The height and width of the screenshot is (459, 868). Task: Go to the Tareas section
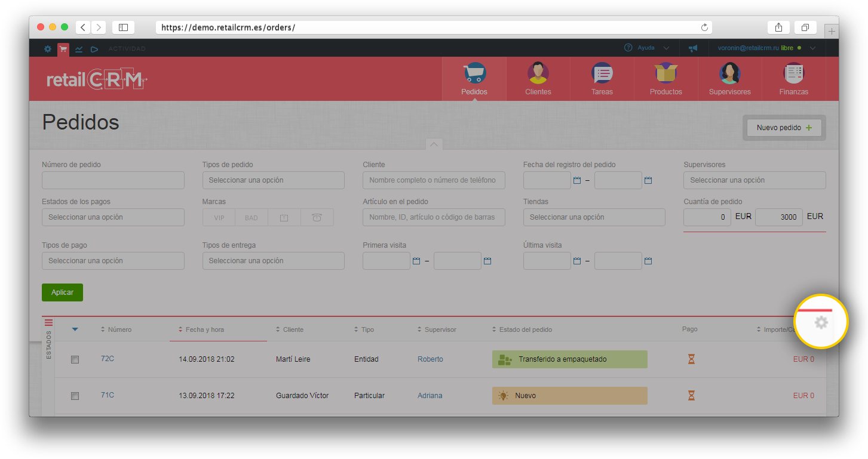coord(602,79)
